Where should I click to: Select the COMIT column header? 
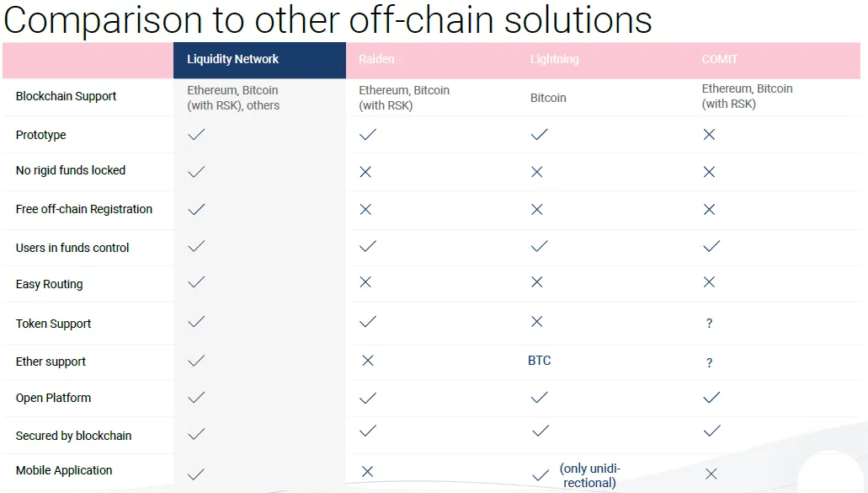click(x=720, y=59)
